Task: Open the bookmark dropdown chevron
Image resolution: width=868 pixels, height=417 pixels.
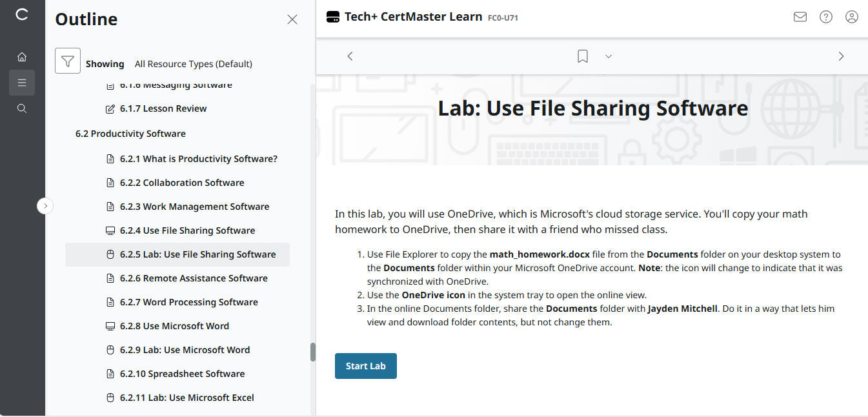Action: click(608, 56)
